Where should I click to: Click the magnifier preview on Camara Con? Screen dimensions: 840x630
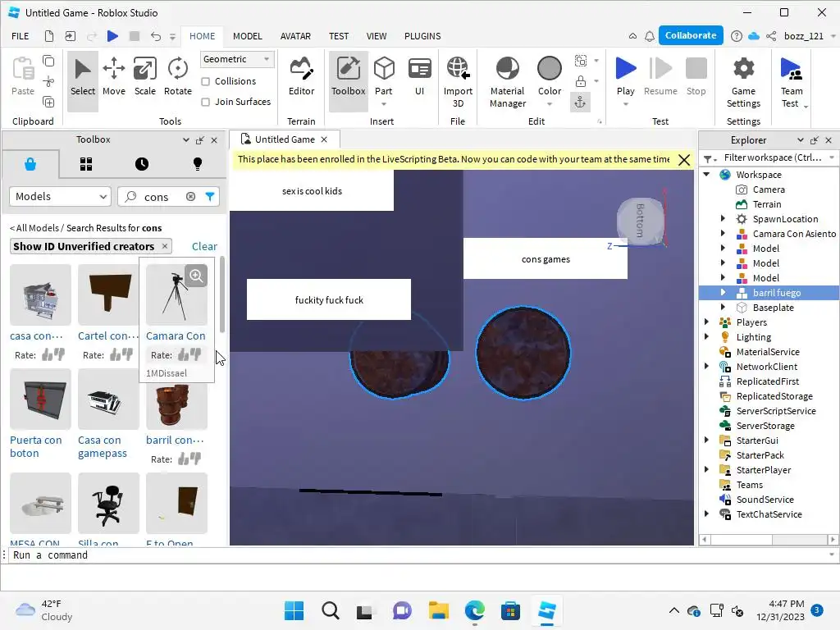pyautogui.click(x=197, y=276)
